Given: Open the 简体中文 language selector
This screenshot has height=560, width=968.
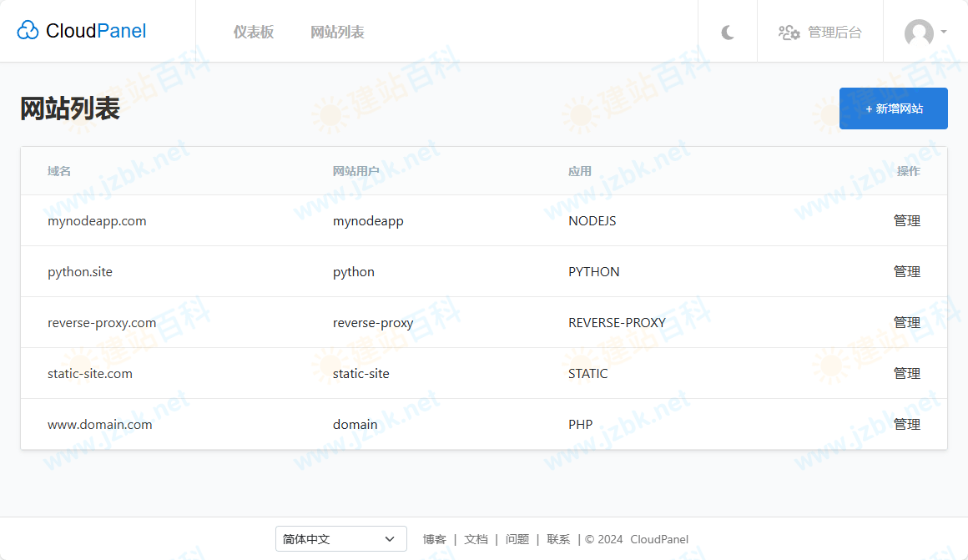Looking at the screenshot, I should [340, 539].
